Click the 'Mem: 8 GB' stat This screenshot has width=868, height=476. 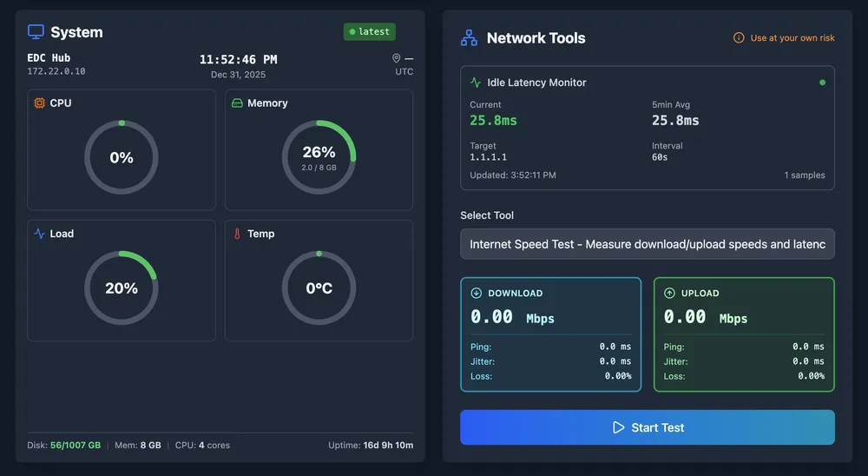click(138, 445)
